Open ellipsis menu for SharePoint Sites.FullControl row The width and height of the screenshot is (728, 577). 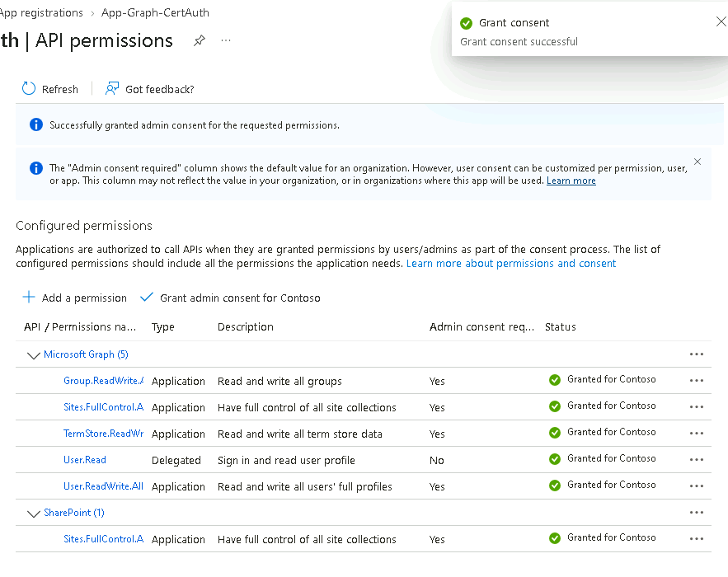697,539
